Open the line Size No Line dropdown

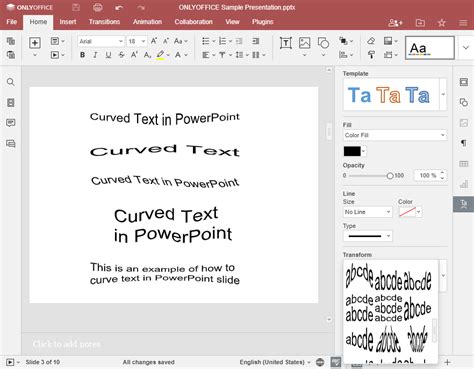coord(367,212)
